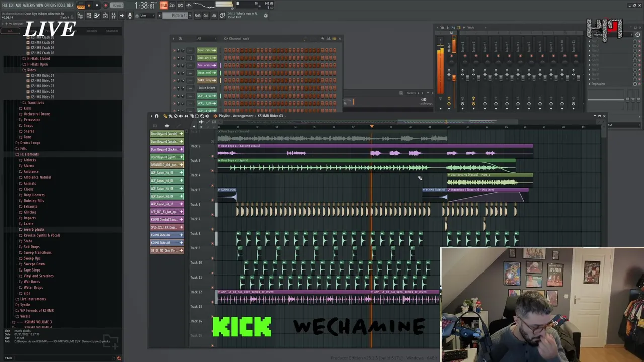Collapse the Rides folder
This screenshot has height=362, width=644.
coord(31,70)
